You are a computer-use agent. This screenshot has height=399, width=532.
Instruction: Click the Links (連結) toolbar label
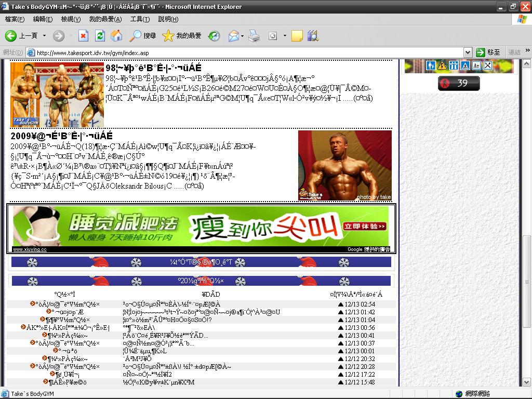(x=514, y=52)
